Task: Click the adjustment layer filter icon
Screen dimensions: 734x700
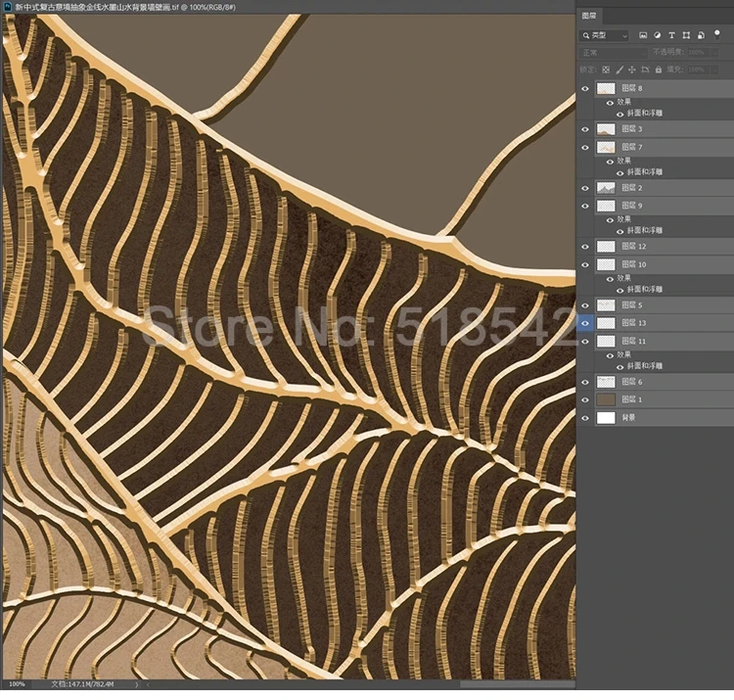Action: [658, 35]
